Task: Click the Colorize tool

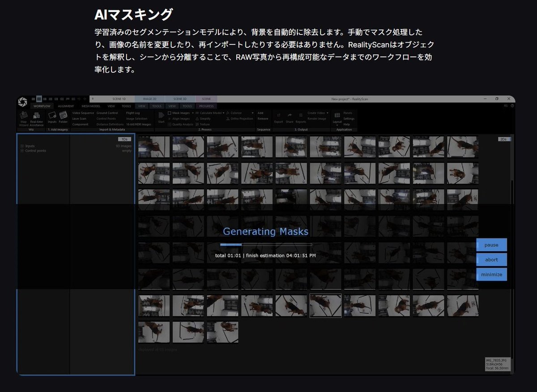Action: pyautogui.click(x=234, y=113)
